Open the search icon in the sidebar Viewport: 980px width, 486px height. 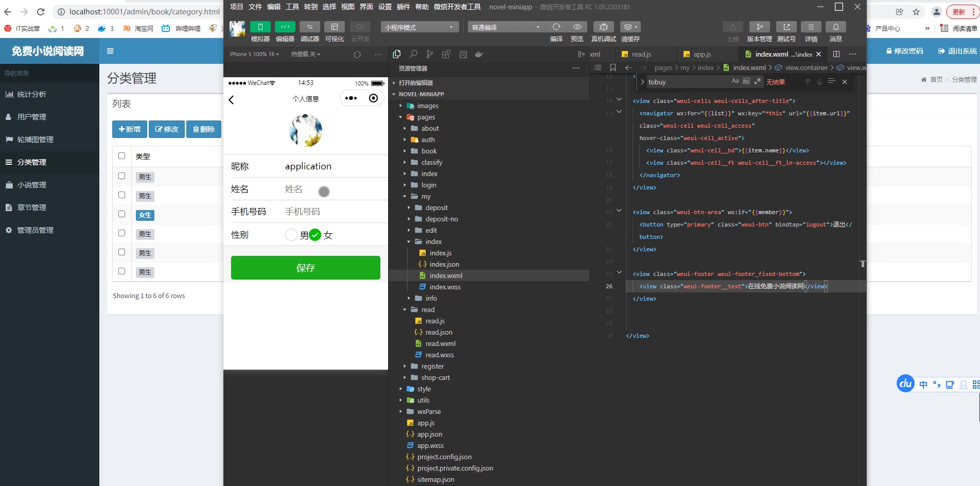click(413, 54)
